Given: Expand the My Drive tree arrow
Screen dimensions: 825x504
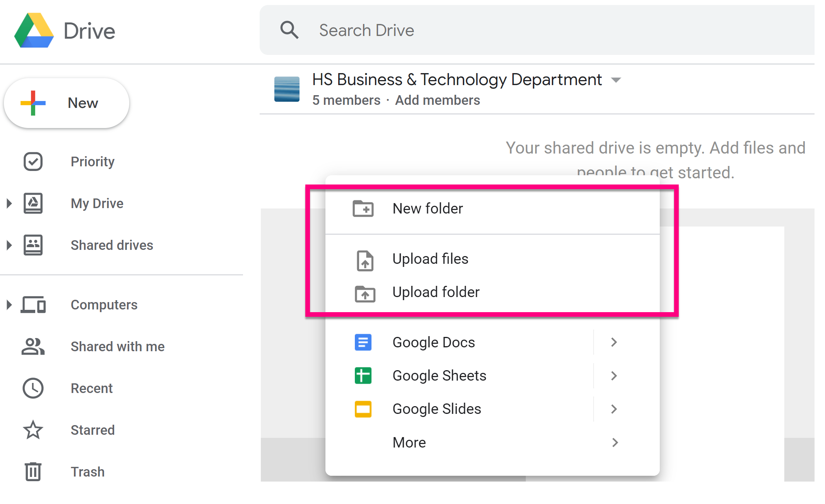Looking at the screenshot, I should point(9,203).
